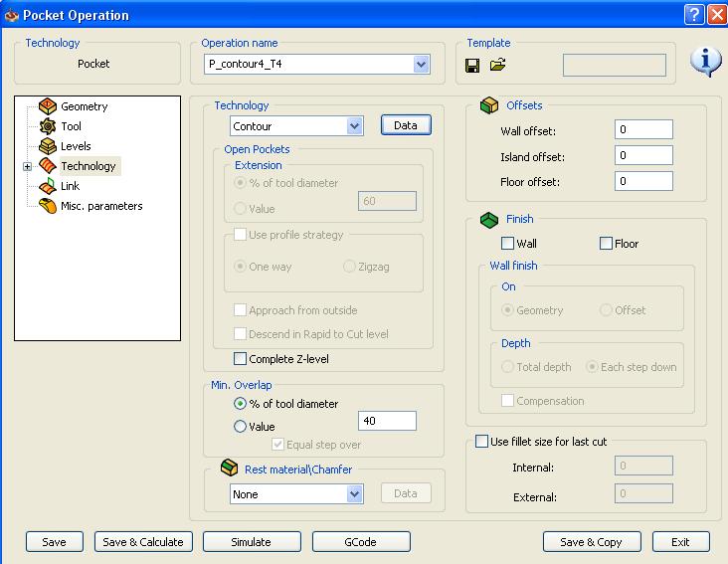
Task: Click the Misc. parameters mouse icon
Action: [48, 206]
